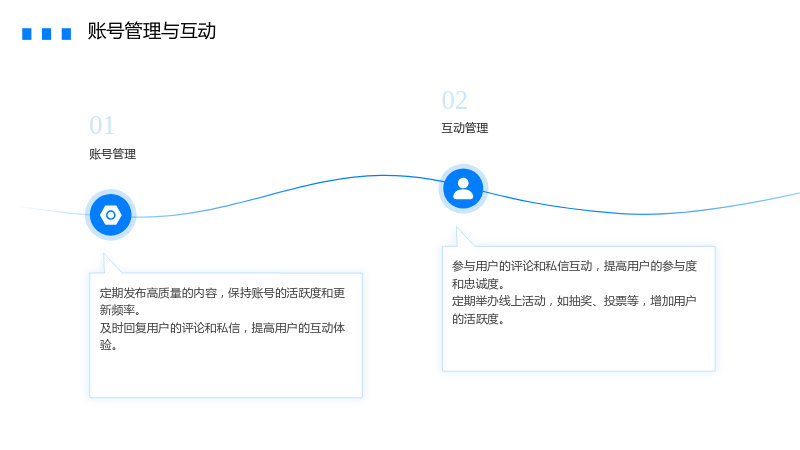
Task: Select the middle blue square in title
Action: click(x=46, y=34)
